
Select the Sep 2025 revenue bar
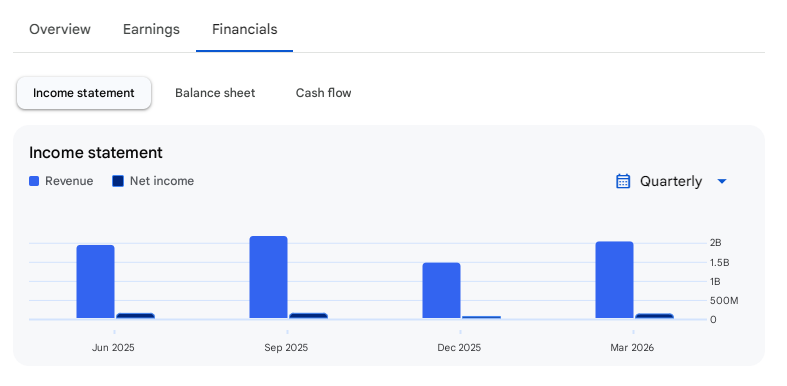point(269,277)
